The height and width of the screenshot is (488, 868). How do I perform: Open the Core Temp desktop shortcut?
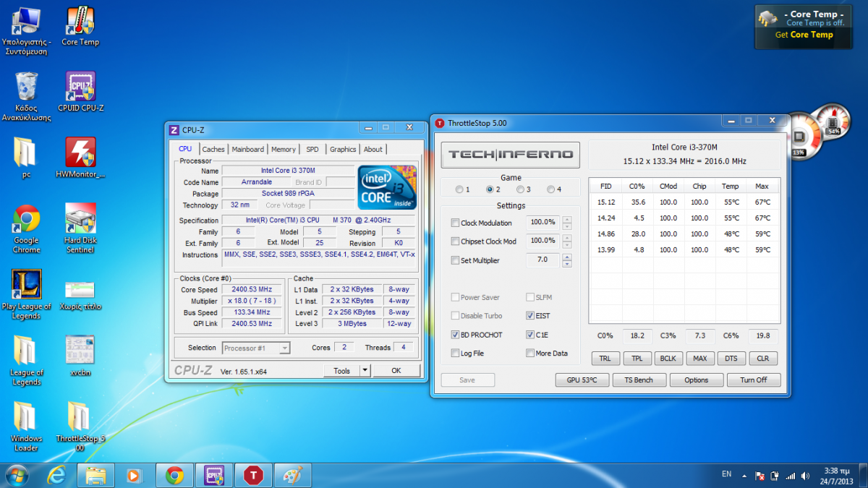[80, 27]
